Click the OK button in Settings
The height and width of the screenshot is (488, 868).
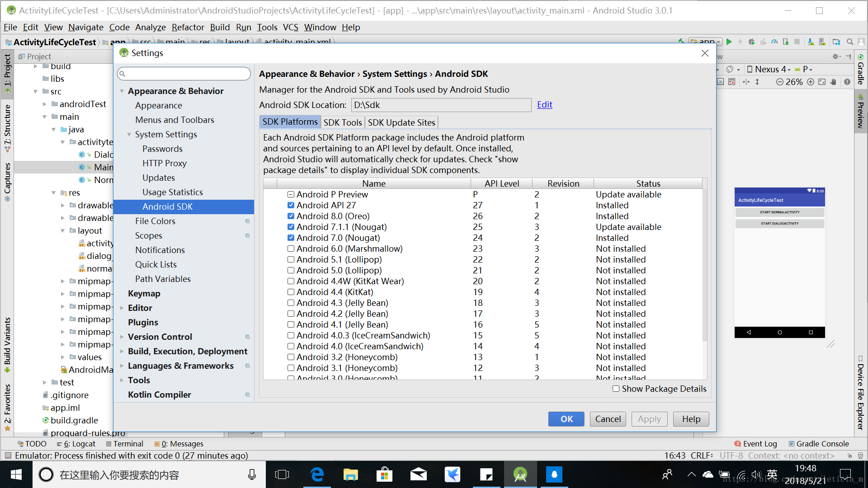click(x=566, y=419)
